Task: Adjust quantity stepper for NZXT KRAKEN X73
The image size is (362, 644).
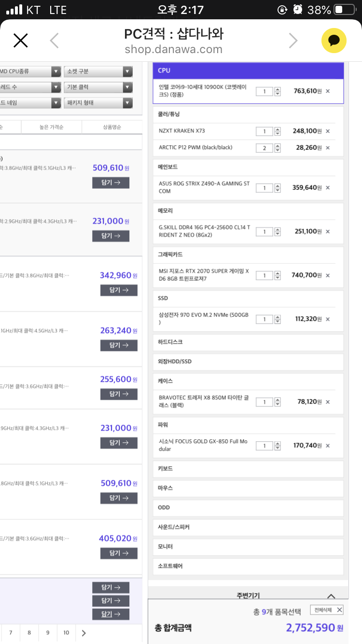Action: click(278, 131)
